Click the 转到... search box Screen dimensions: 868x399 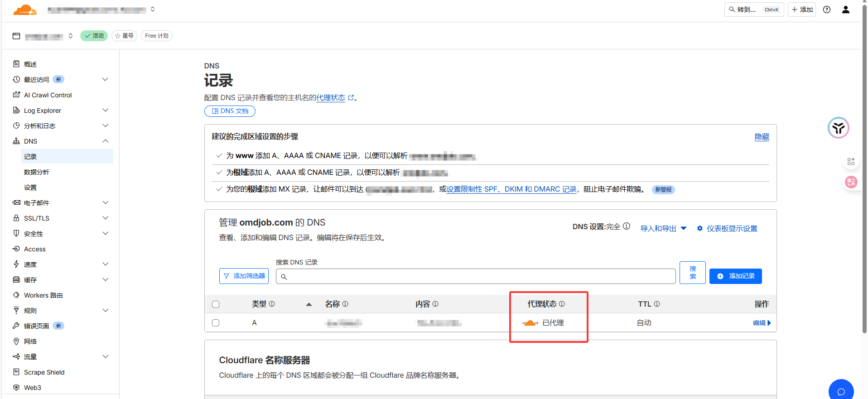point(754,10)
